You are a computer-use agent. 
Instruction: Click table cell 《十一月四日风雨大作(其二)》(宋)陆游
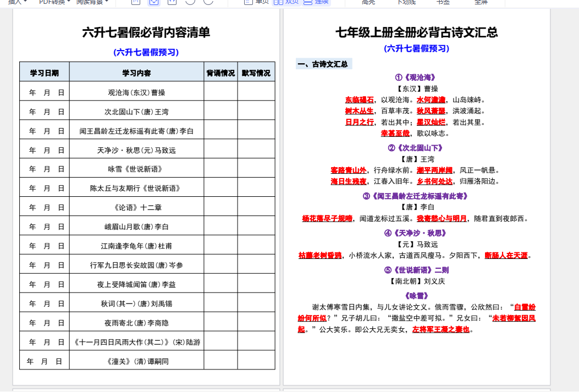tap(136, 342)
